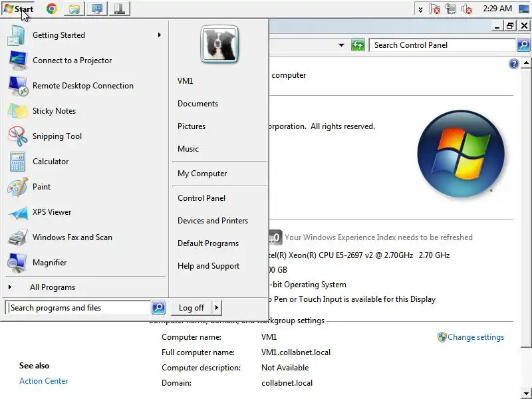Open Documents from Start menu
The image size is (532, 399).
[198, 104]
